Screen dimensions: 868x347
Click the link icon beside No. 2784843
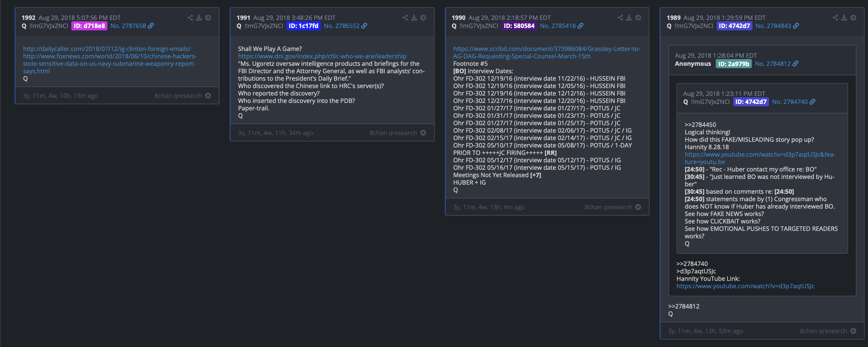[x=796, y=26]
